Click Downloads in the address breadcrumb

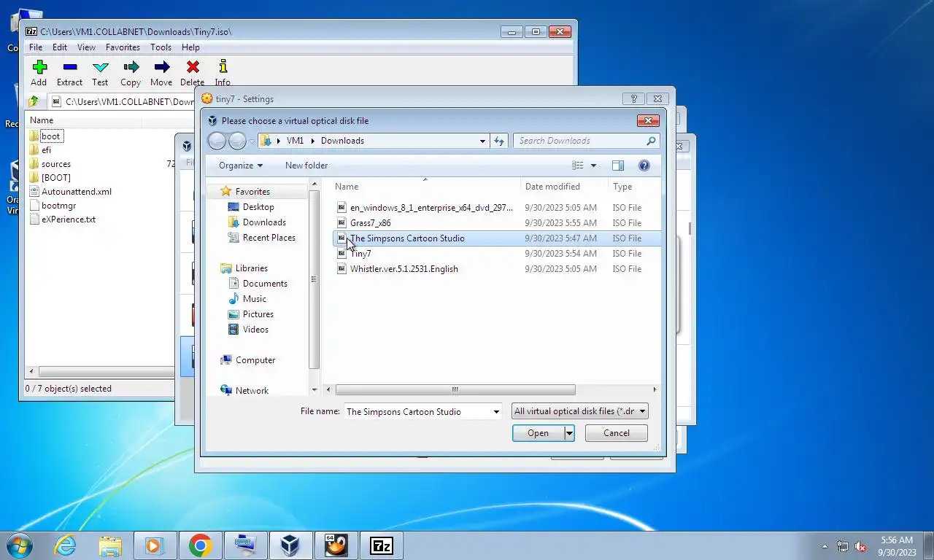coord(342,141)
